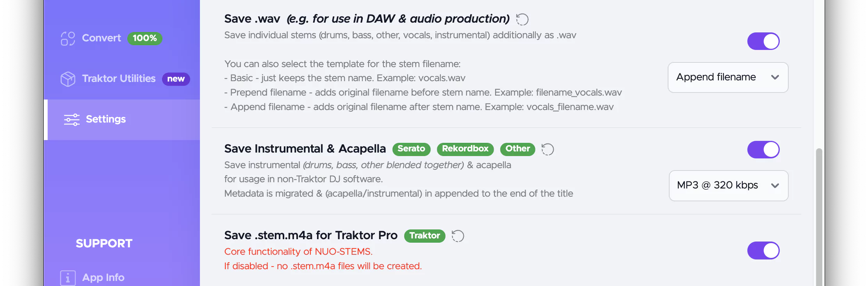868x286 pixels.
Task: Click the Rekordbox badge
Action: click(465, 149)
